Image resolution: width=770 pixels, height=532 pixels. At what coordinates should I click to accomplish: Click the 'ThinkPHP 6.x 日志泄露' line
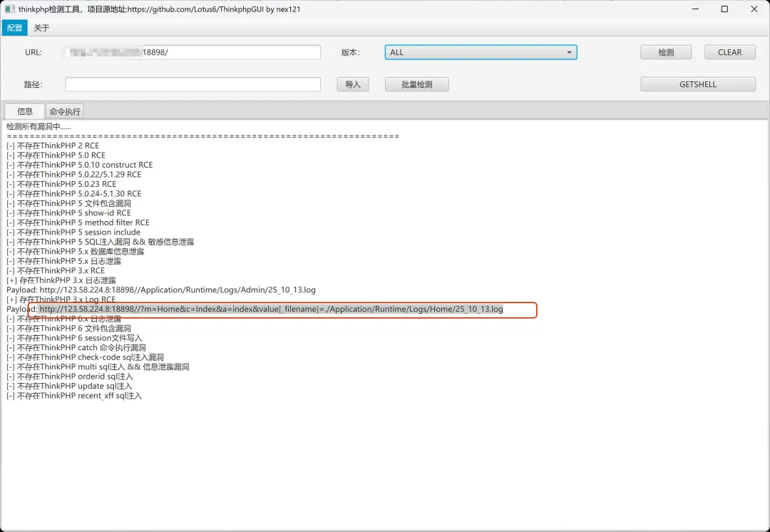pos(64,319)
